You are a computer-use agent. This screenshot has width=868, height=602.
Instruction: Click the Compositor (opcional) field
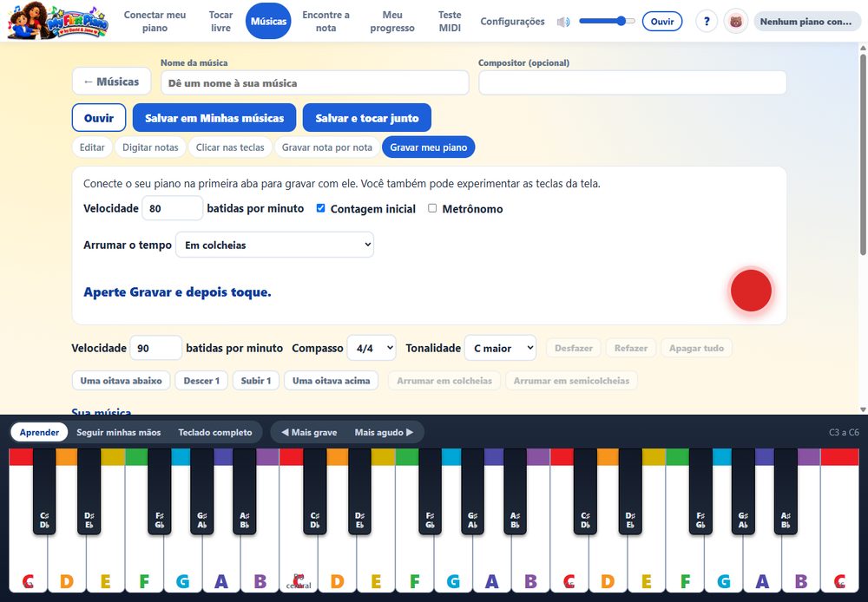coord(632,83)
